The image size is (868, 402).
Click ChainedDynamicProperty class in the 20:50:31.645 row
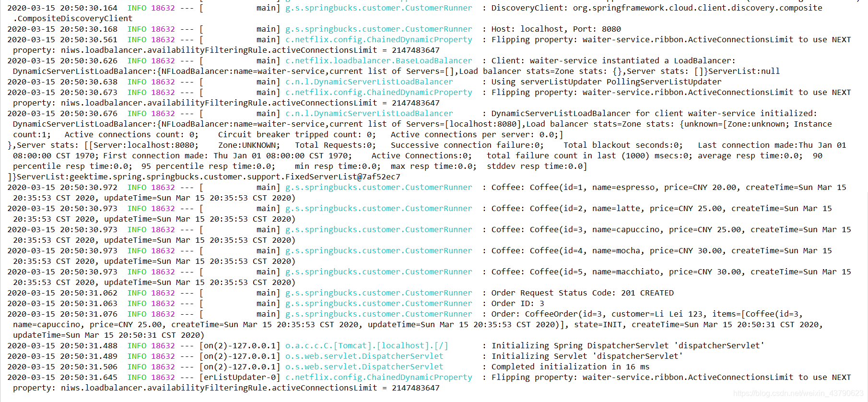point(379,378)
